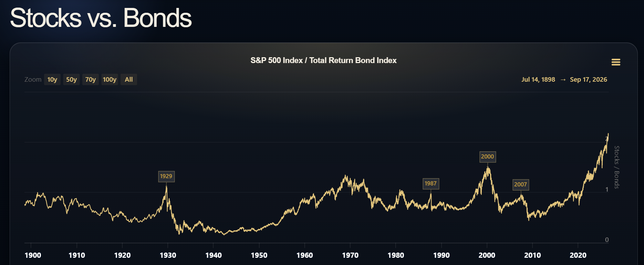644x265 pixels.
Task: Click the 2020 x-axis label
Action: pos(578,255)
